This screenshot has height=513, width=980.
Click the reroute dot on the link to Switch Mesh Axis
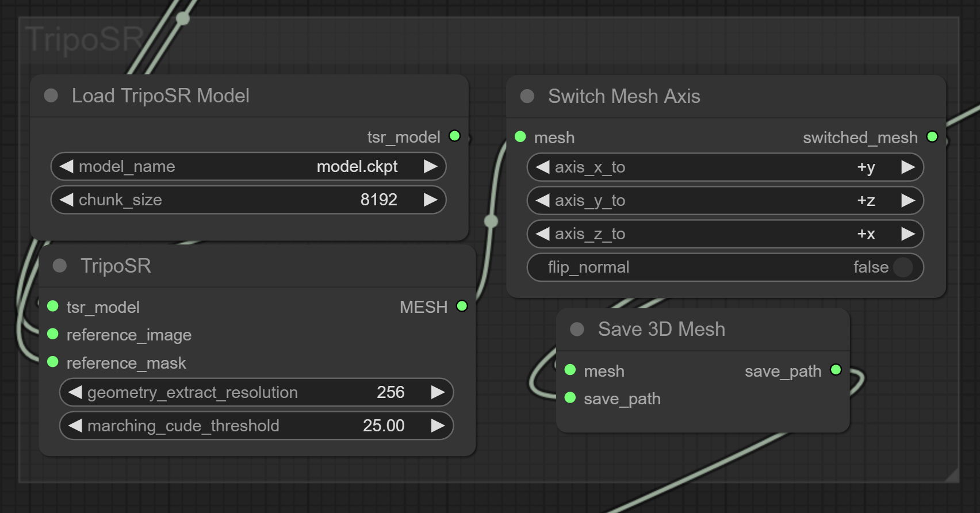point(491,221)
